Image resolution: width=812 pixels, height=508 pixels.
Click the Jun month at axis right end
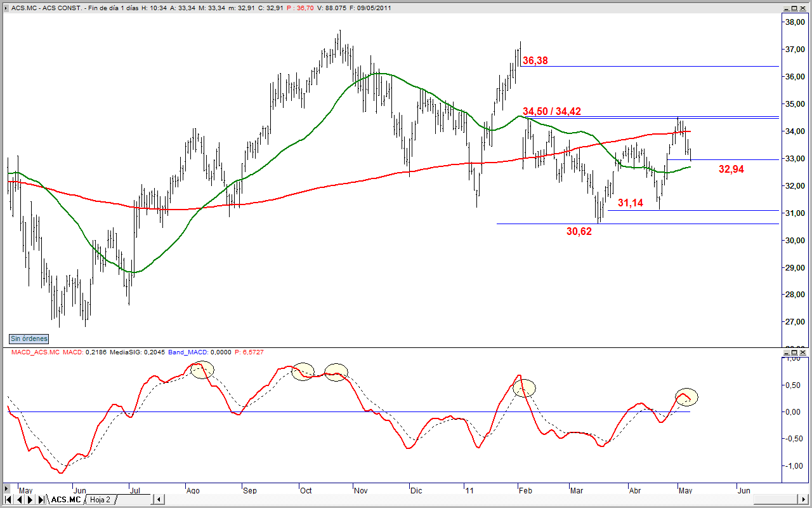[744, 490]
